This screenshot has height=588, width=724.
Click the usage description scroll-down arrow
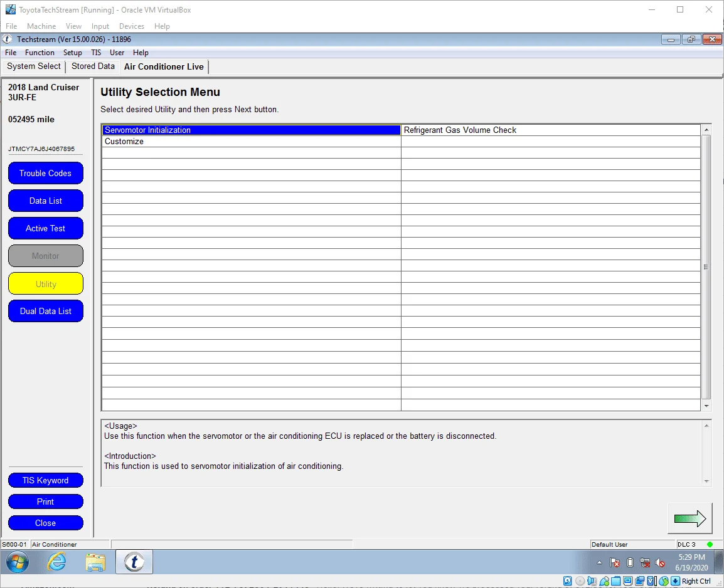click(706, 481)
